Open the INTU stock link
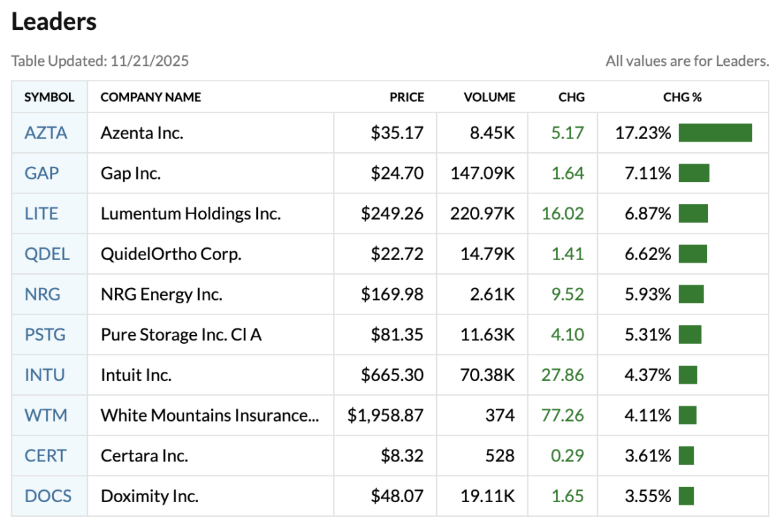784x532 pixels. [x=45, y=375]
